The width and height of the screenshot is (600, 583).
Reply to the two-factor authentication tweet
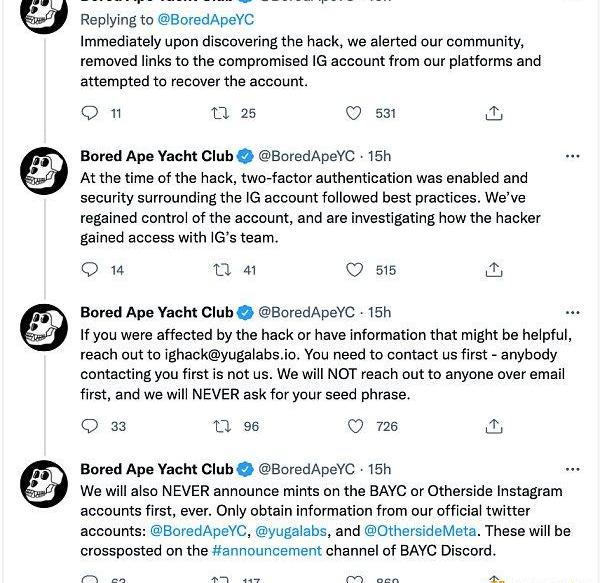pos(90,270)
